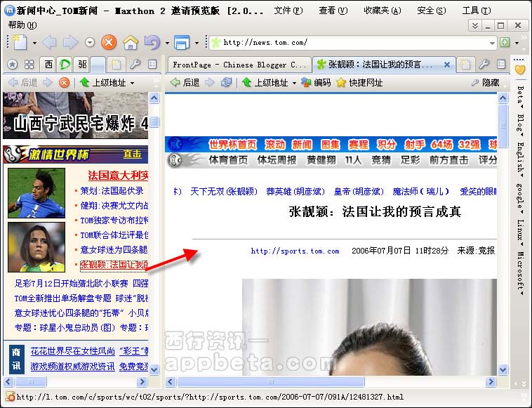Click 编码 encoding button
The image size is (532, 408).
pos(317,82)
